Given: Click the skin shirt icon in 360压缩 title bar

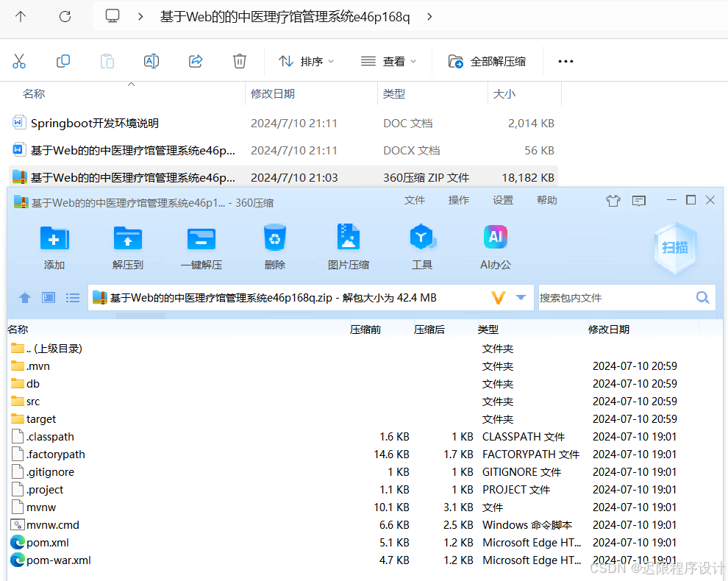Looking at the screenshot, I should pos(613,201).
